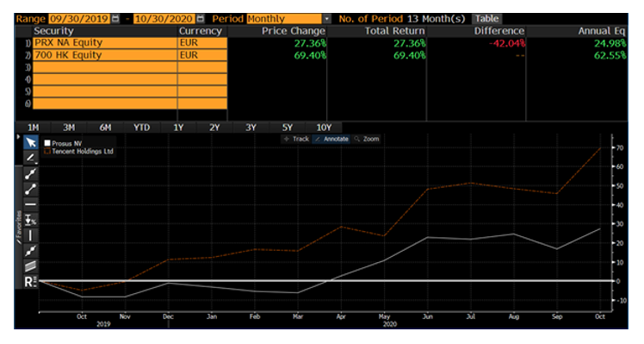Toggle Prosus NV legend series box
The width and height of the screenshot is (644, 344).
(x=47, y=143)
